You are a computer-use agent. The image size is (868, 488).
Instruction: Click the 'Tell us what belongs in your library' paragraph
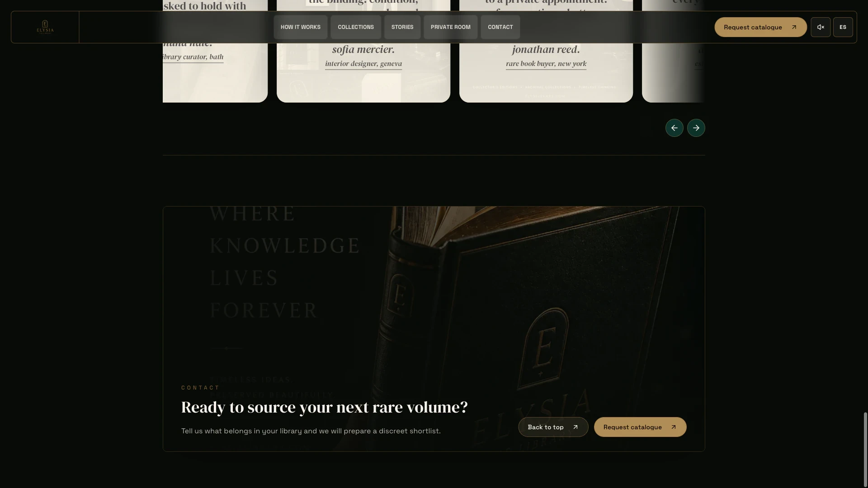tap(311, 431)
